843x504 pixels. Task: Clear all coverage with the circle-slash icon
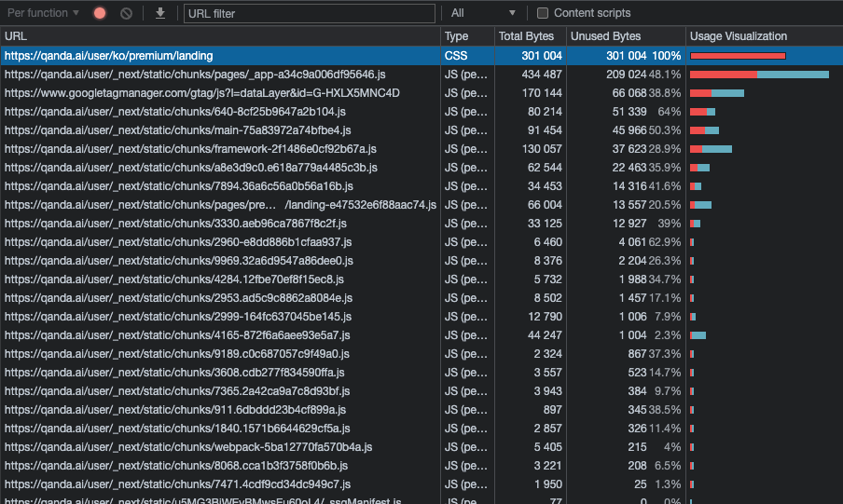pyautogui.click(x=126, y=13)
